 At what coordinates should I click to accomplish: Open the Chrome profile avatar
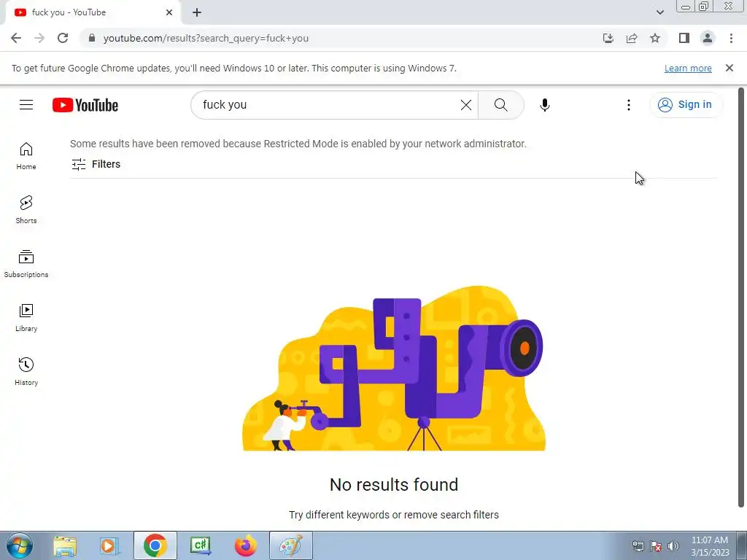pos(708,38)
